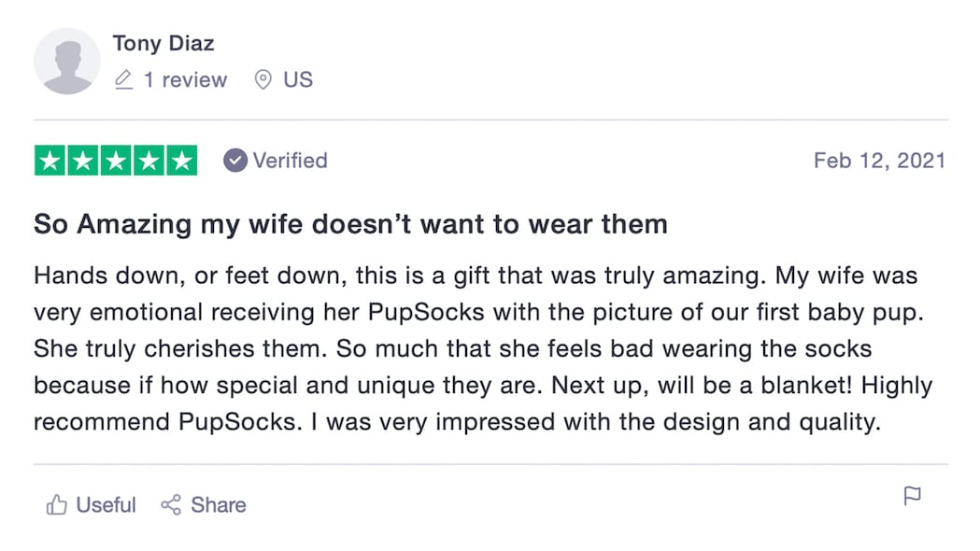Open the "So Amazing my wife" review title
Viewport: 980px width, 551px height.
(x=350, y=224)
